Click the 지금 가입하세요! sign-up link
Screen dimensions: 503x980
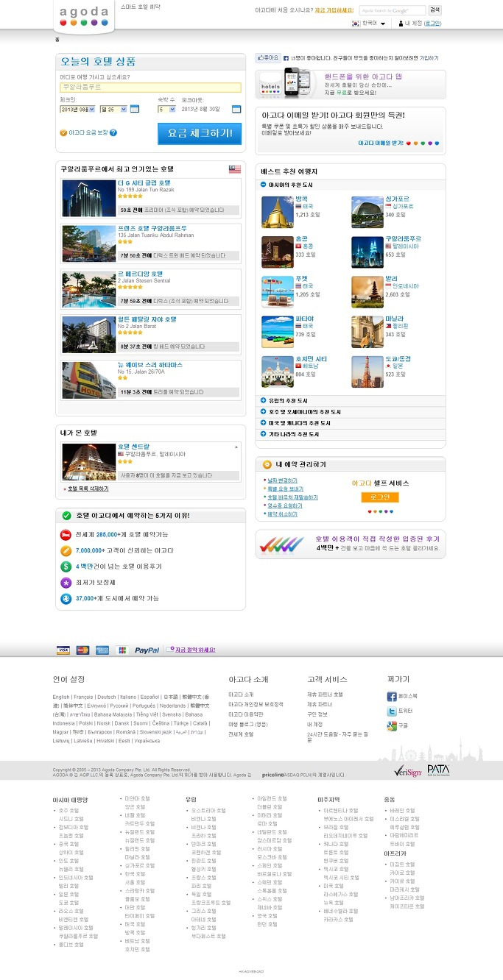(x=334, y=10)
